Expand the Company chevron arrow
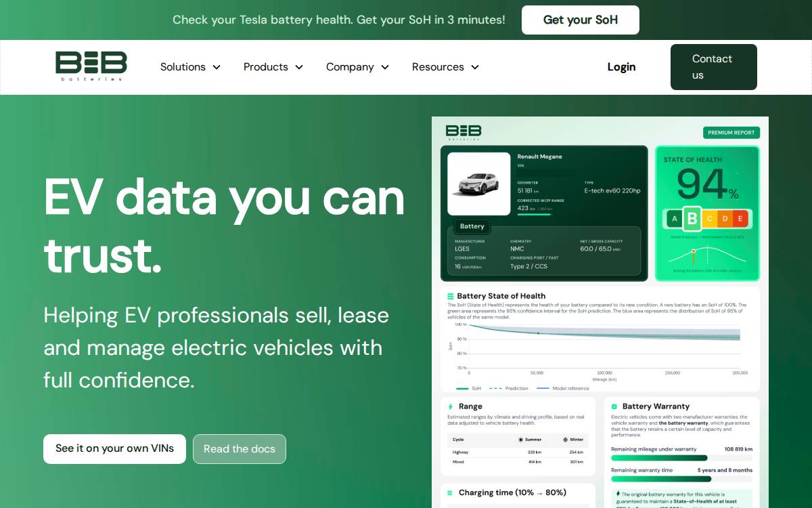This screenshot has width=812, height=508. tap(385, 67)
